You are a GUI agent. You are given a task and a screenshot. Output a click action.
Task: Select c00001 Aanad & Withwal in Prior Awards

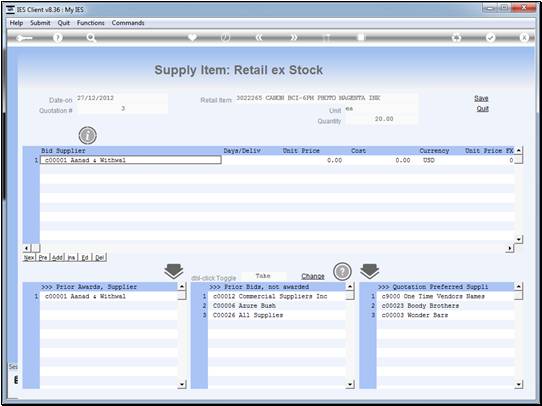tap(109, 296)
